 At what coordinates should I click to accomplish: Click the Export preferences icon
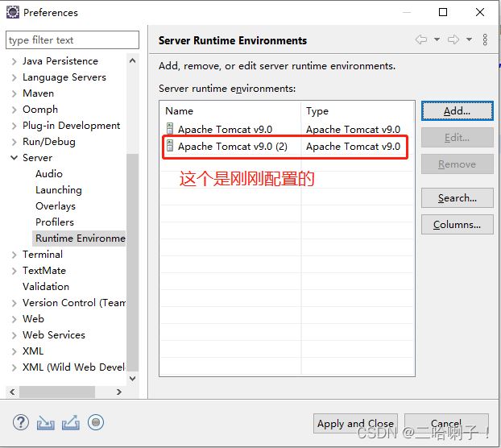coord(71,422)
